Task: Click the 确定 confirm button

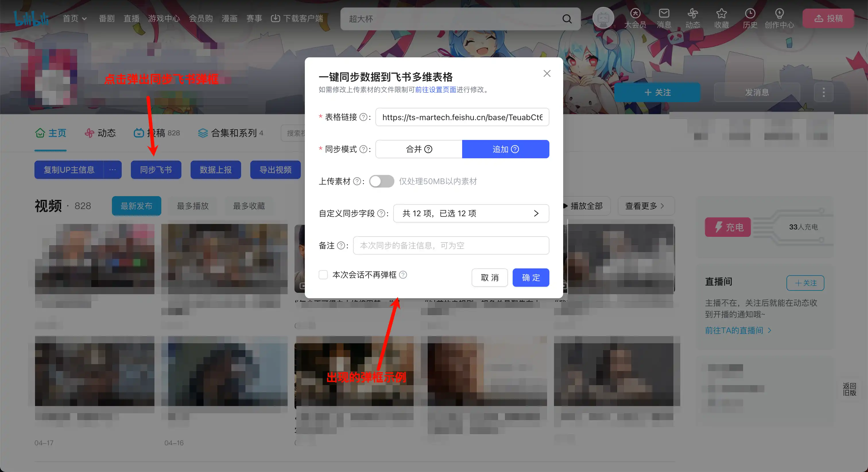Action: tap(530, 277)
